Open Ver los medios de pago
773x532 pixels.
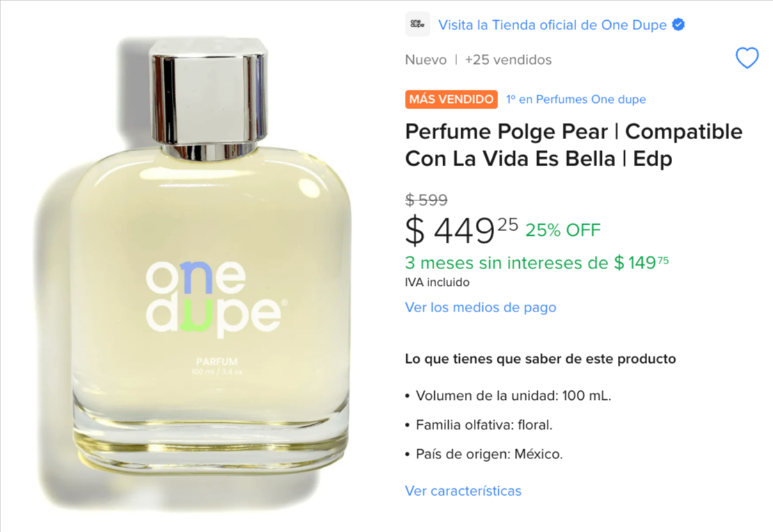(x=481, y=307)
